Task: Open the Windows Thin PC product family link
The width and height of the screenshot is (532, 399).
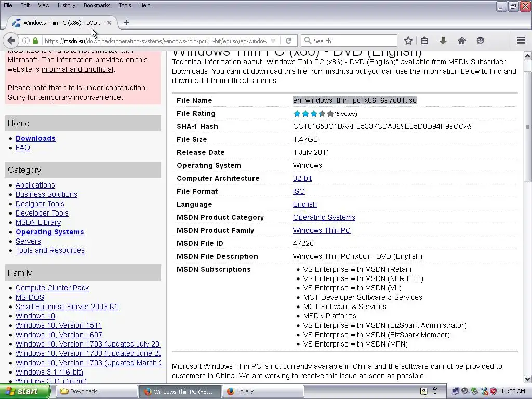Action: click(x=322, y=230)
